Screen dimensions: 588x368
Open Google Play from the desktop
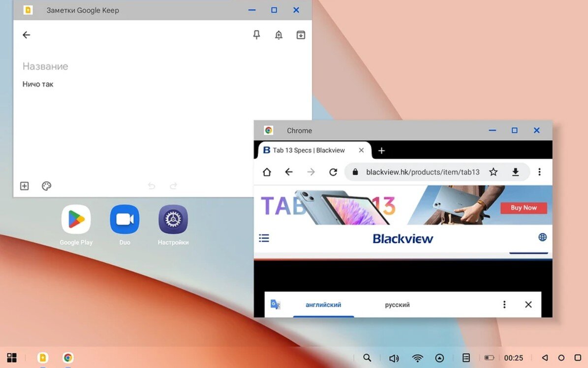(x=75, y=219)
